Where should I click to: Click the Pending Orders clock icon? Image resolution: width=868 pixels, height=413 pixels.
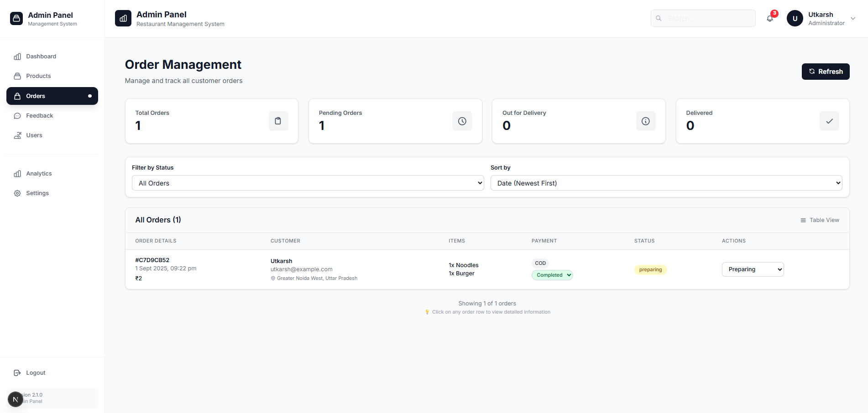tap(462, 121)
